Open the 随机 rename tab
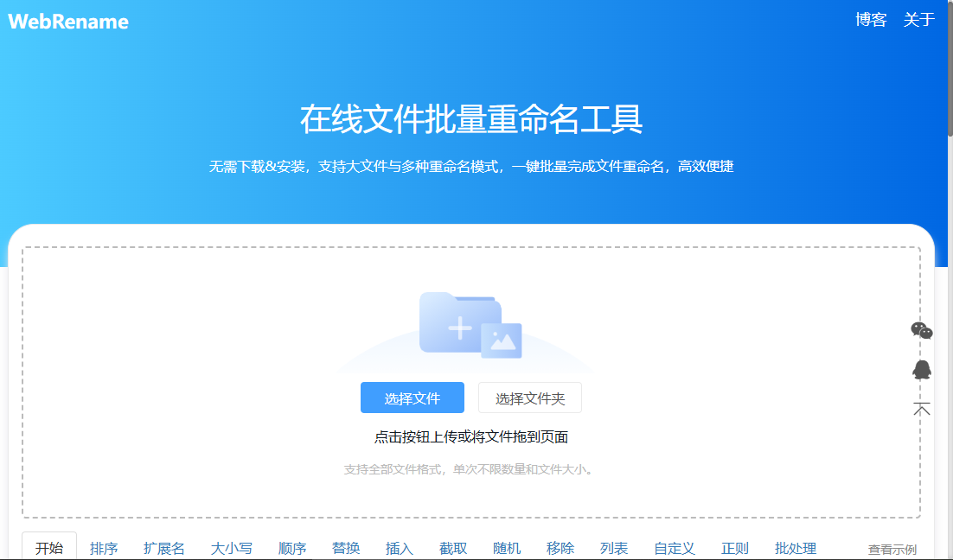Viewport: 953px width, 560px height. (x=506, y=548)
